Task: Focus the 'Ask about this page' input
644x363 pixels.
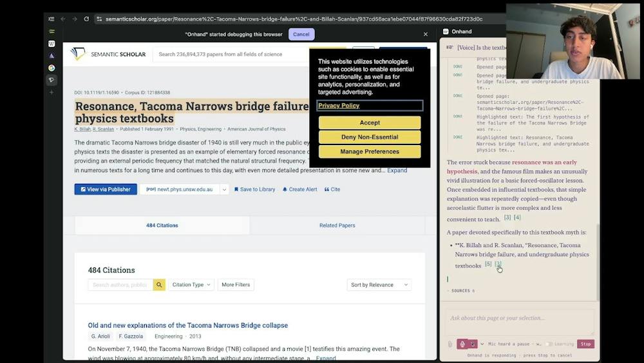Action: [520, 322]
